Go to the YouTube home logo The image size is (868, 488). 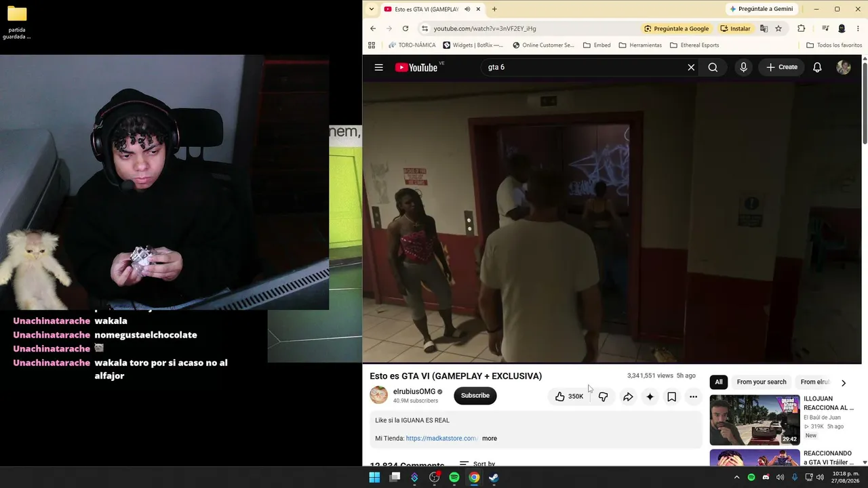click(x=416, y=67)
